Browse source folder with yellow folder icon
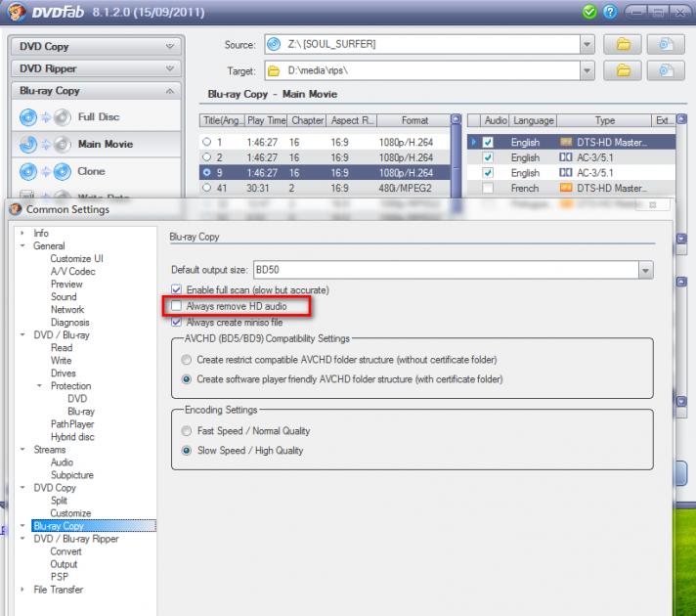This screenshot has width=696, height=616. tap(623, 44)
